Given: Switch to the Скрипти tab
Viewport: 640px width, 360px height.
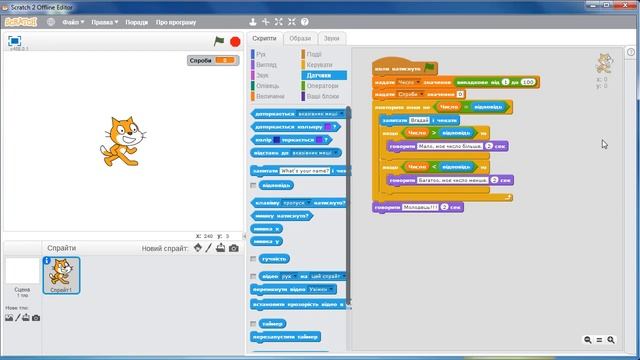Looking at the screenshot, I should click(x=264, y=38).
